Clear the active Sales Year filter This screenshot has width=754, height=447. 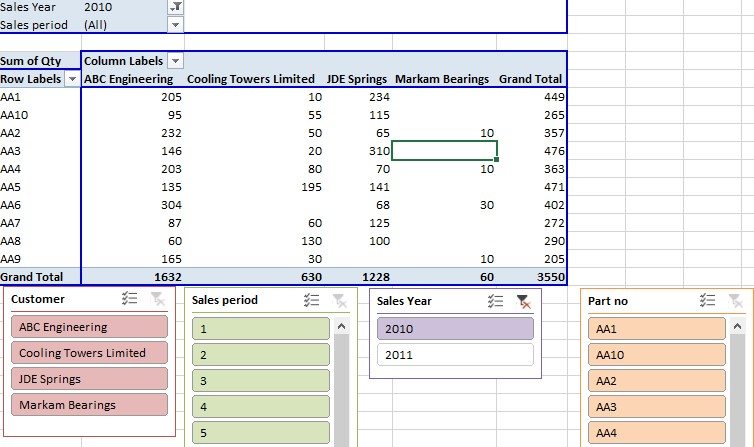(523, 301)
